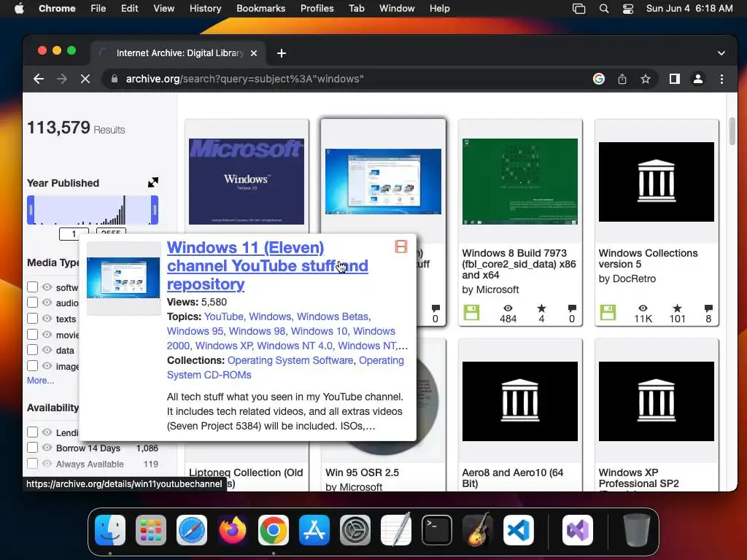Click movie media icon in popup
Image resolution: width=747 pixels, height=560 pixels.
tap(401, 246)
